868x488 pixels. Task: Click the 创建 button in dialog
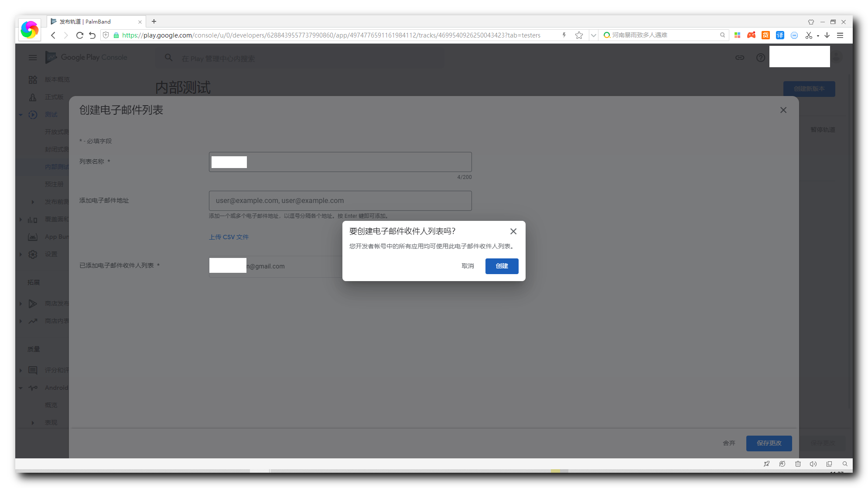pyautogui.click(x=502, y=266)
